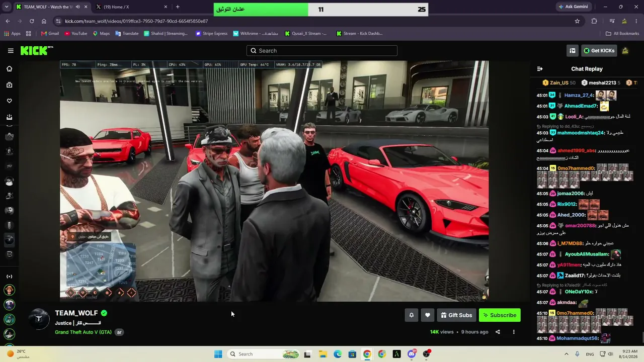Open TEAM_WOLF channel name link

tap(76, 313)
